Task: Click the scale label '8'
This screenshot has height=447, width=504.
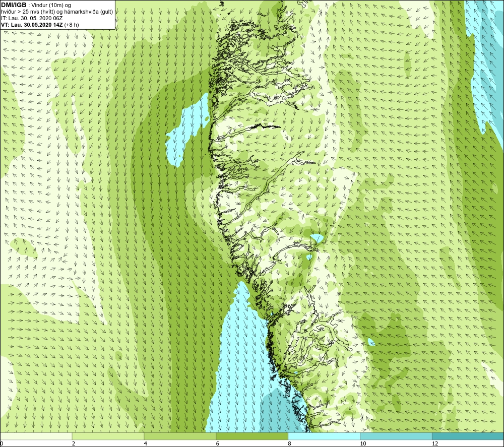Action: pyautogui.click(x=290, y=443)
